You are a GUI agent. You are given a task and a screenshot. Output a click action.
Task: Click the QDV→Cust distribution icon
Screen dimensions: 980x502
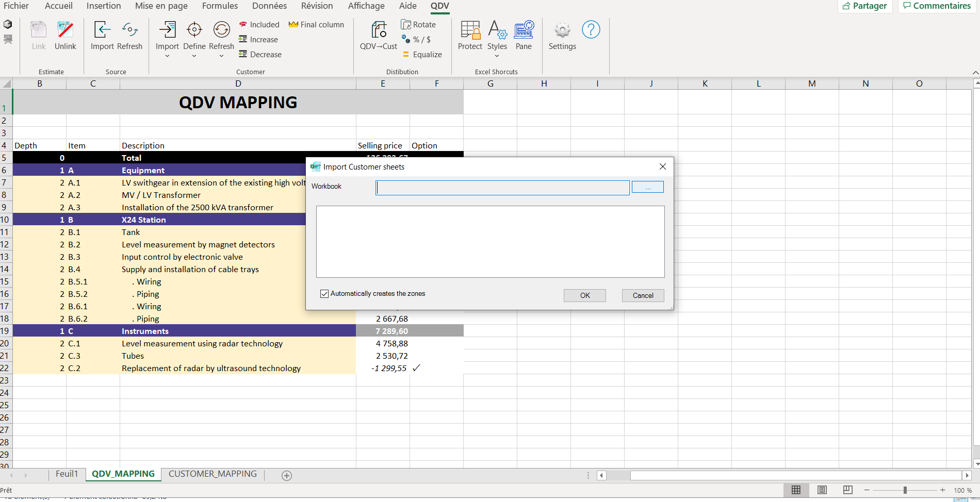pos(379,30)
